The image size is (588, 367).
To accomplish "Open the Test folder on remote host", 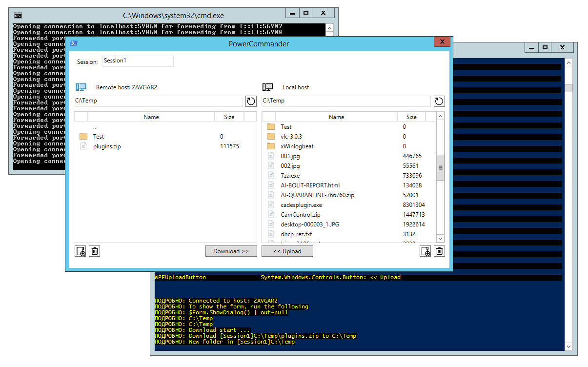I will [x=99, y=137].
